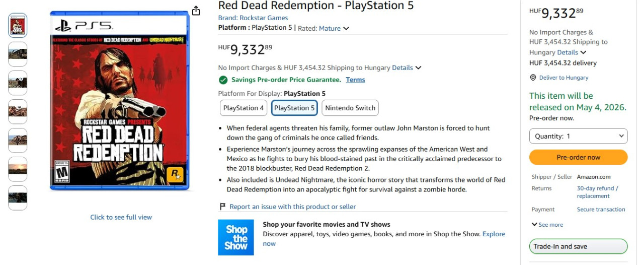Choose the Nintendo Switch platform option
Image resolution: width=644 pixels, height=265 pixels.
click(x=350, y=108)
